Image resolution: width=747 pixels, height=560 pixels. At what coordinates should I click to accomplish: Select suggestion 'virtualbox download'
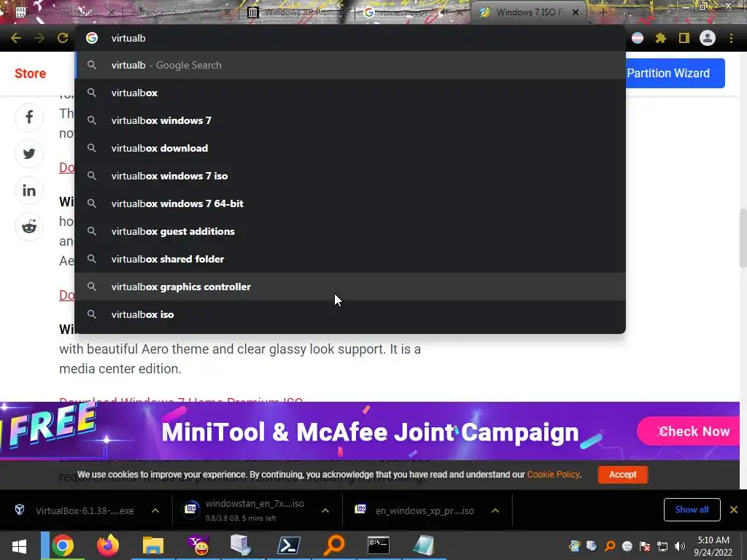click(x=350, y=148)
